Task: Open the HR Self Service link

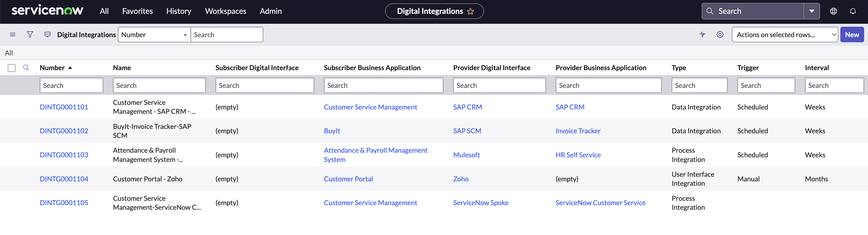Action: [x=578, y=155]
